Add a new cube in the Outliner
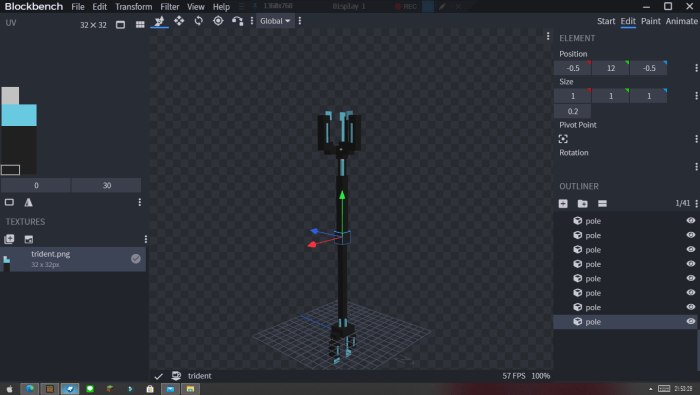Image resolution: width=700 pixels, height=395 pixels. [563, 204]
